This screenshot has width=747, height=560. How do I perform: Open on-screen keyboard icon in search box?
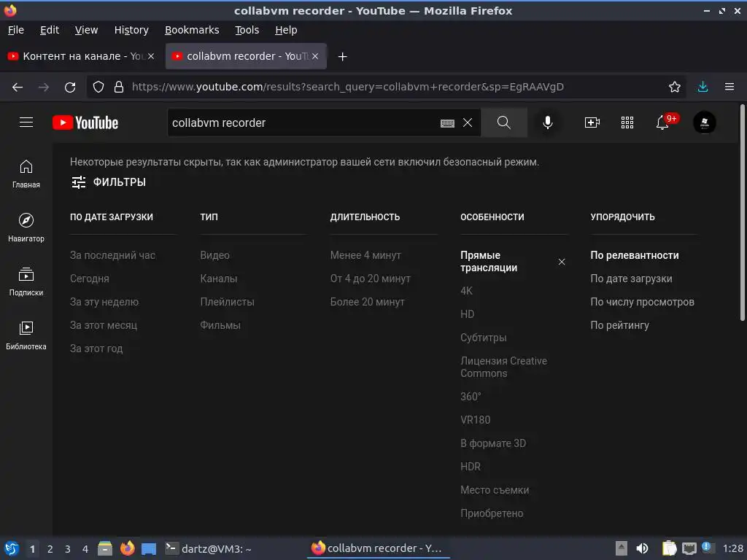click(447, 123)
